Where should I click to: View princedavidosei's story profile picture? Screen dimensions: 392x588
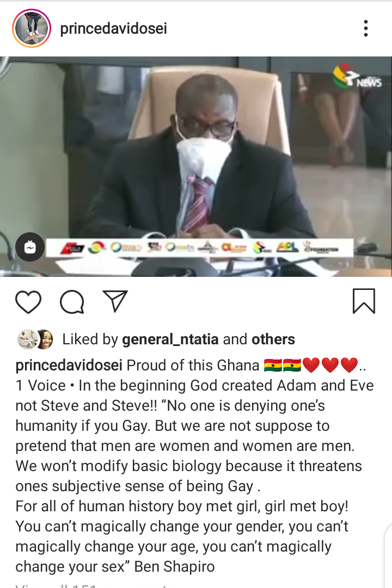click(32, 29)
